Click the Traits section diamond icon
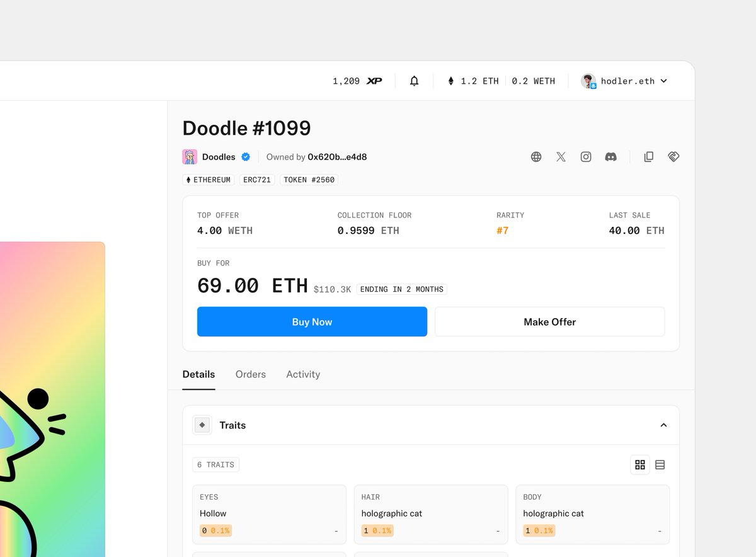 (202, 425)
